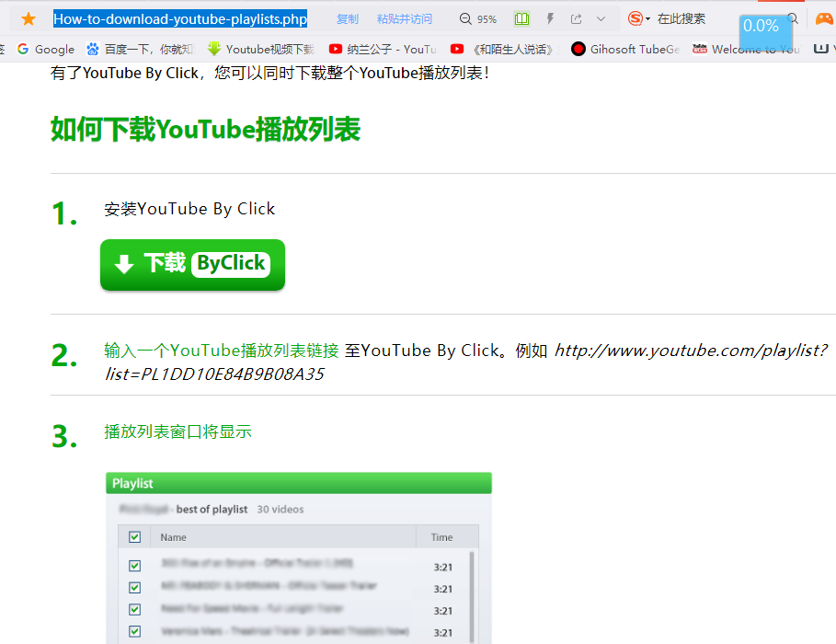Click the heading 如何下载YouTube播放列表
Screen dimensions: 836x644
click(x=206, y=129)
